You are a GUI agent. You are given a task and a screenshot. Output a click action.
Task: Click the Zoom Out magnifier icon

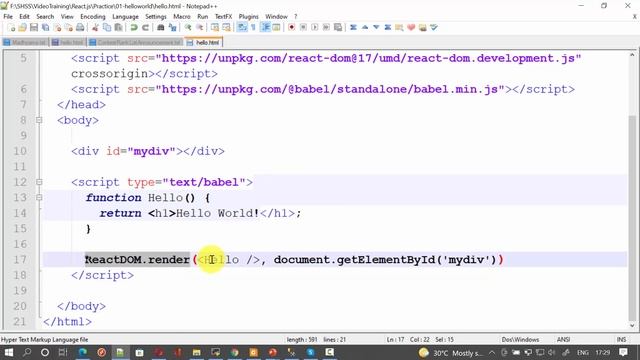click(199, 28)
